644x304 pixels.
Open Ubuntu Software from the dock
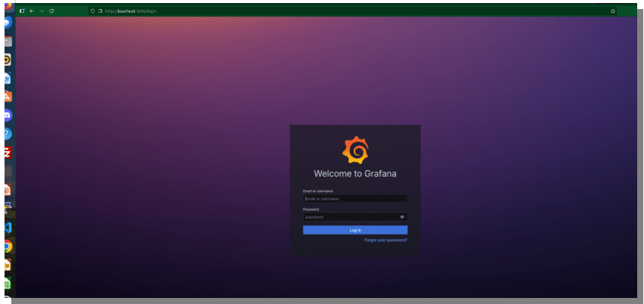(x=8, y=96)
